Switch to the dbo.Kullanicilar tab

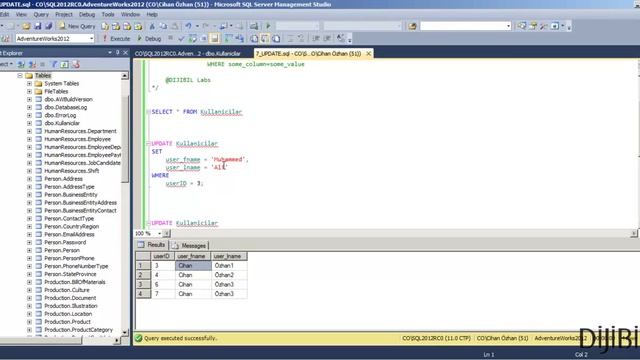click(188, 53)
